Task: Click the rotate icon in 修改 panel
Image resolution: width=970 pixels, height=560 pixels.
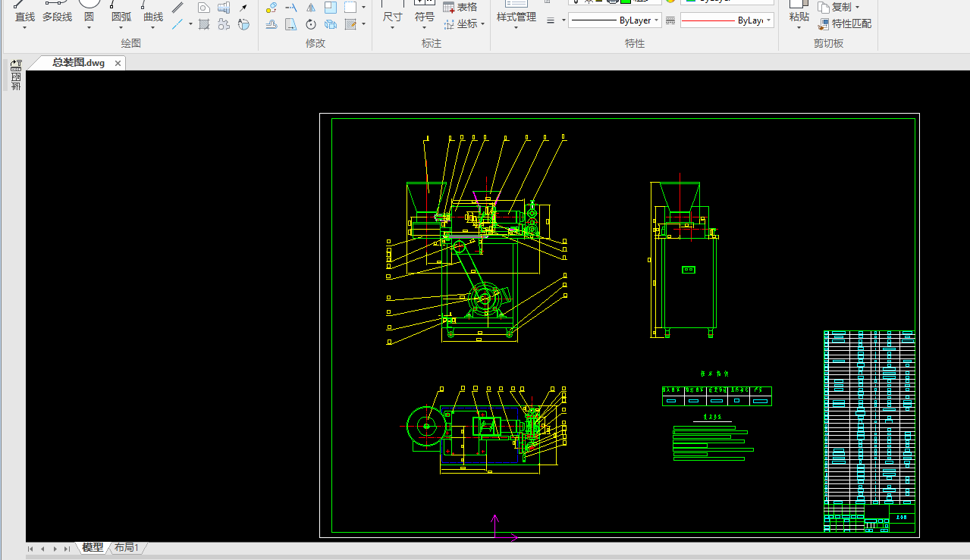Action: (x=311, y=24)
